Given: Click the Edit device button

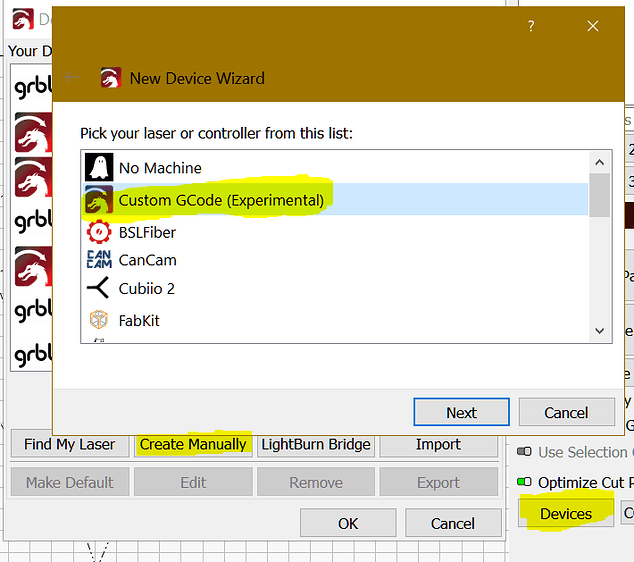Looking at the screenshot, I should (x=193, y=482).
